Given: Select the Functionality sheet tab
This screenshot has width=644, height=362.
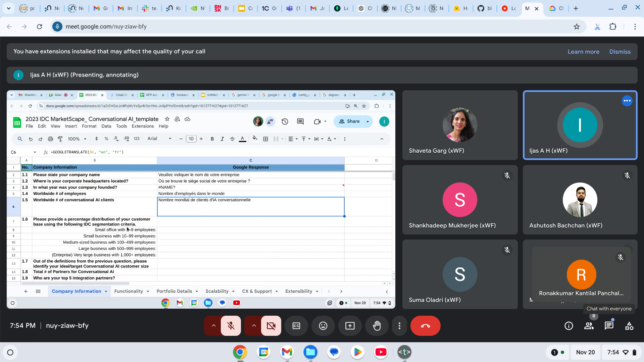Looking at the screenshot, I should tap(129, 291).
